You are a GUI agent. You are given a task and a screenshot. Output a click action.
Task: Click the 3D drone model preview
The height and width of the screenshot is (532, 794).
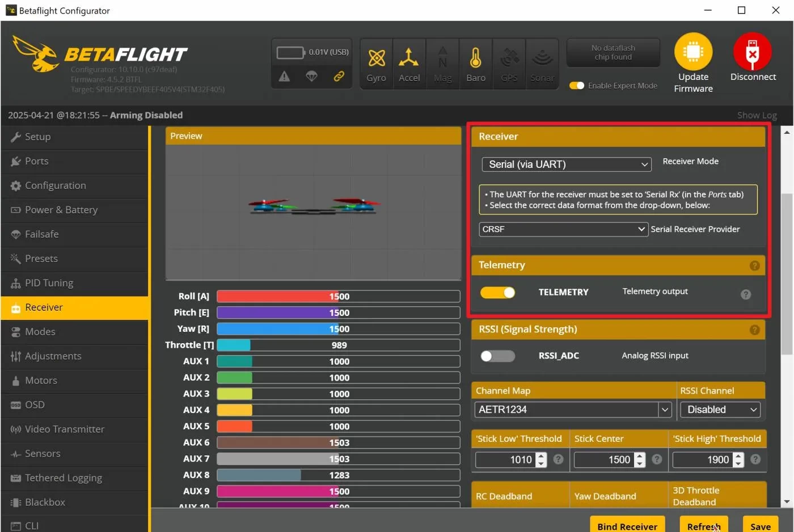tap(312, 206)
